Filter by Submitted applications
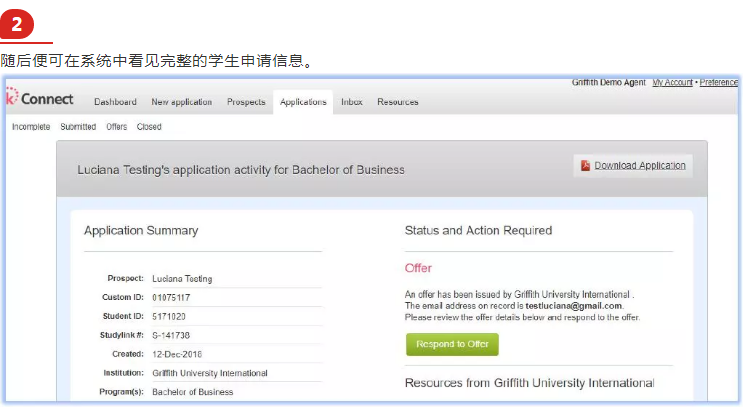This screenshot has height=407, width=743. tap(78, 127)
